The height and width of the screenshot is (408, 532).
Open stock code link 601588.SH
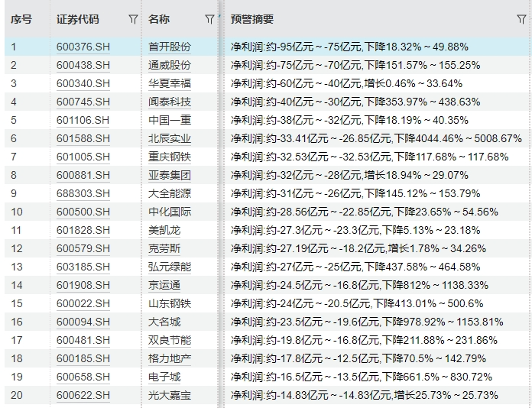83,138
